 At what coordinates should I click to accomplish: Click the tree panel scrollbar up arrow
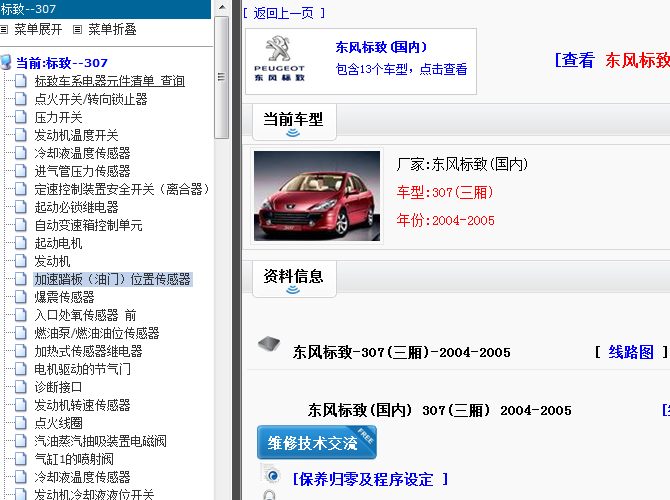(x=222, y=7)
